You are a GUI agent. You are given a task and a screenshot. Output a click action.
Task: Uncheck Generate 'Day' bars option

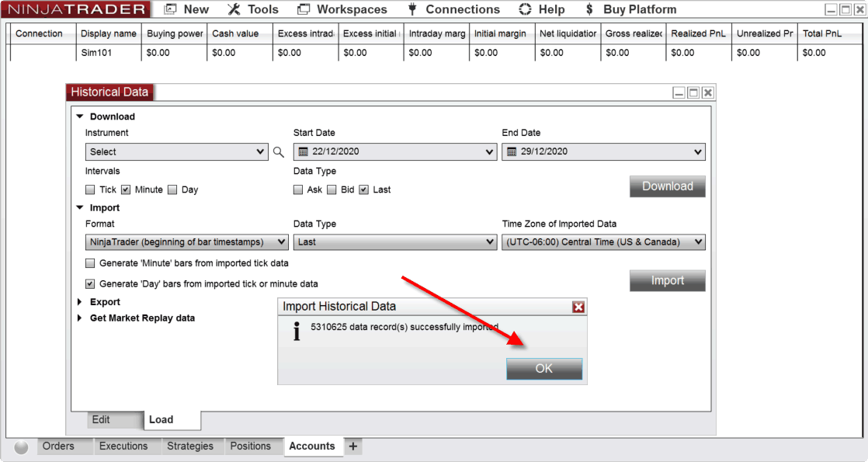(x=90, y=284)
